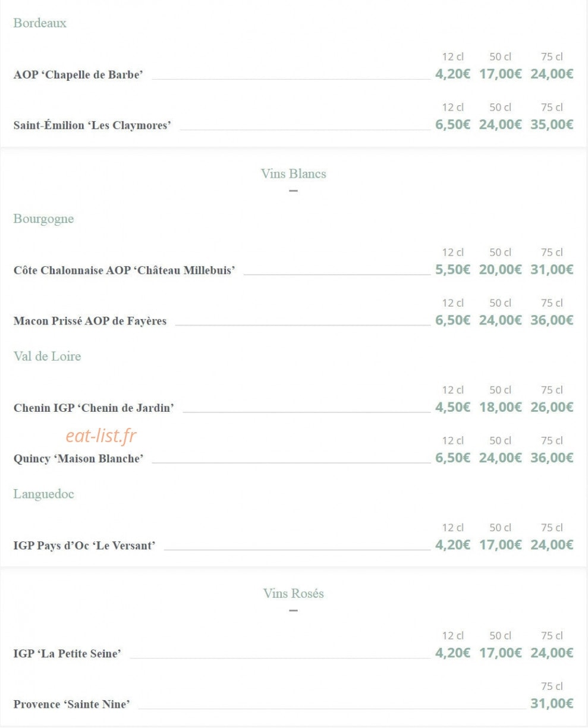
Task: Select Quincy 'Maison Blanche' wine
Action: [x=78, y=459]
